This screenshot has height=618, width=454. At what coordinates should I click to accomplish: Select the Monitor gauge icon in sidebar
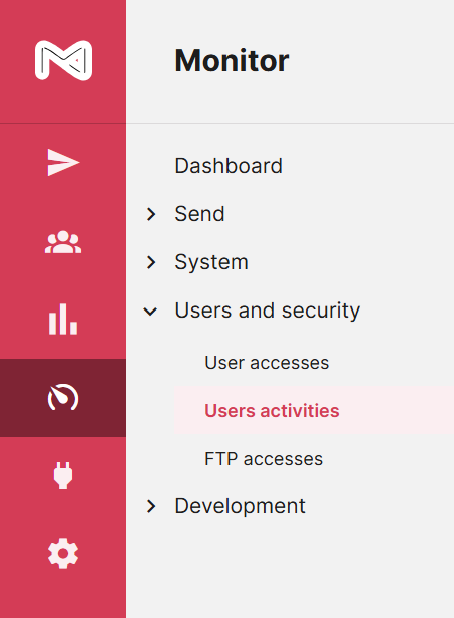tap(63, 397)
